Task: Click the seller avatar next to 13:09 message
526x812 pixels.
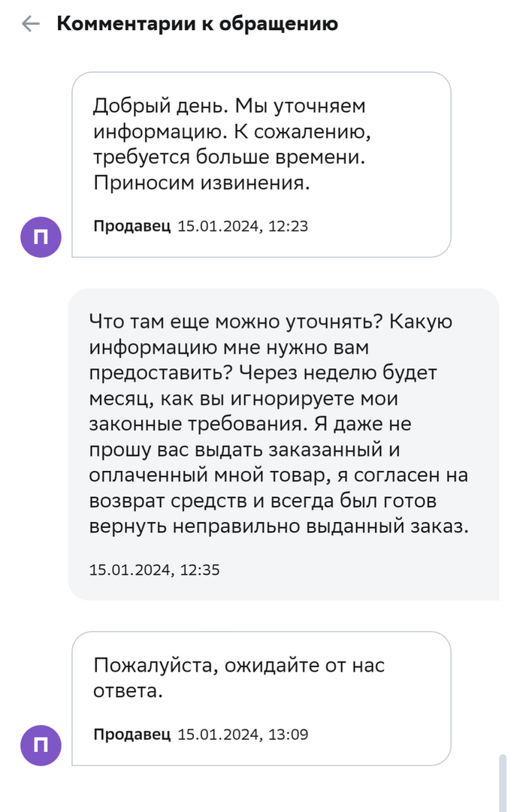Action: click(41, 744)
